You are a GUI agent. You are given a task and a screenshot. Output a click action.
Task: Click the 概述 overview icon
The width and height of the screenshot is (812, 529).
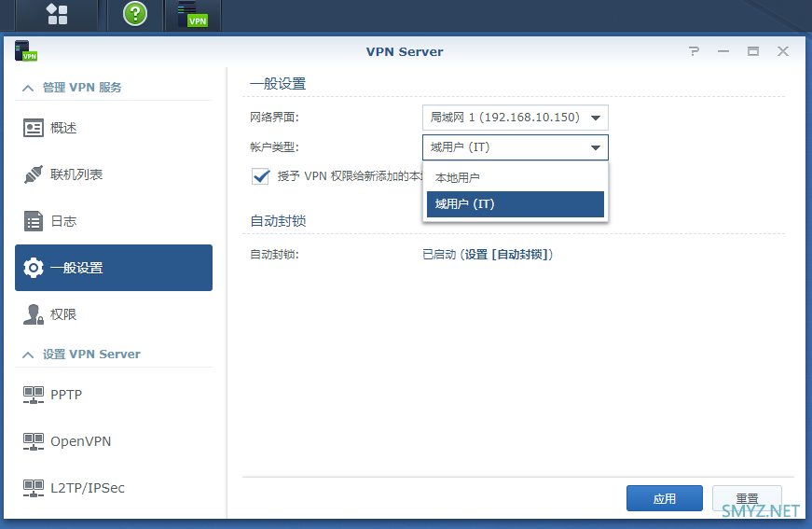click(x=34, y=128)
